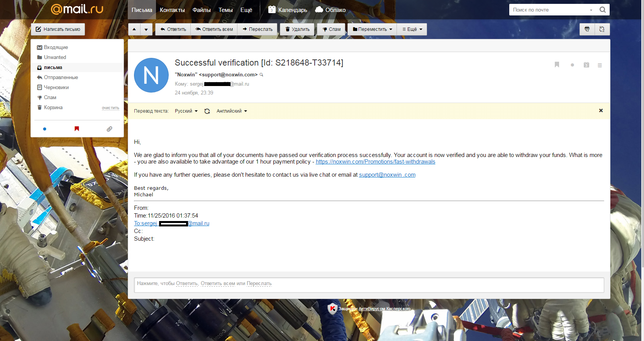644x341 pixels.
Task: Filter by unread blue dot
Action: (45, 129)
